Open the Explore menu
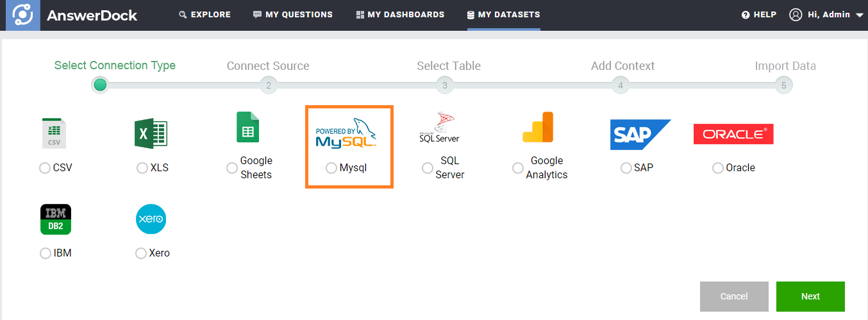 204,15
